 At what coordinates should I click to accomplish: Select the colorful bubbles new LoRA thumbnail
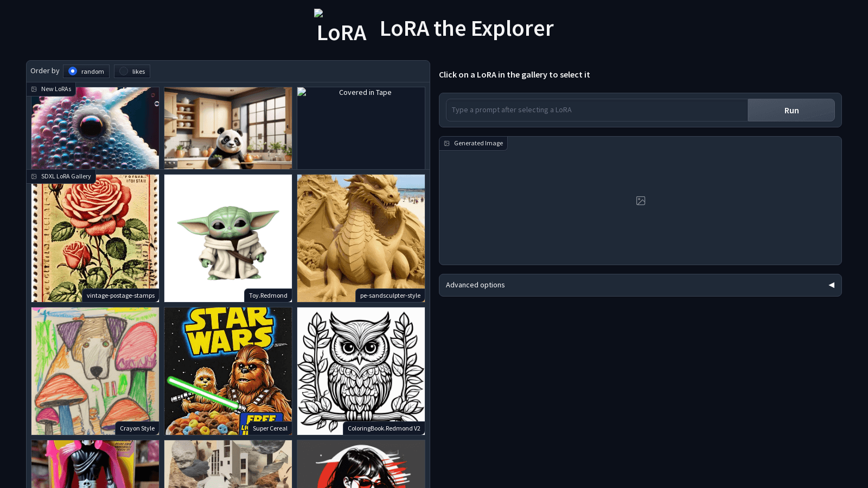pyautogui.click(x=95, y=128)
